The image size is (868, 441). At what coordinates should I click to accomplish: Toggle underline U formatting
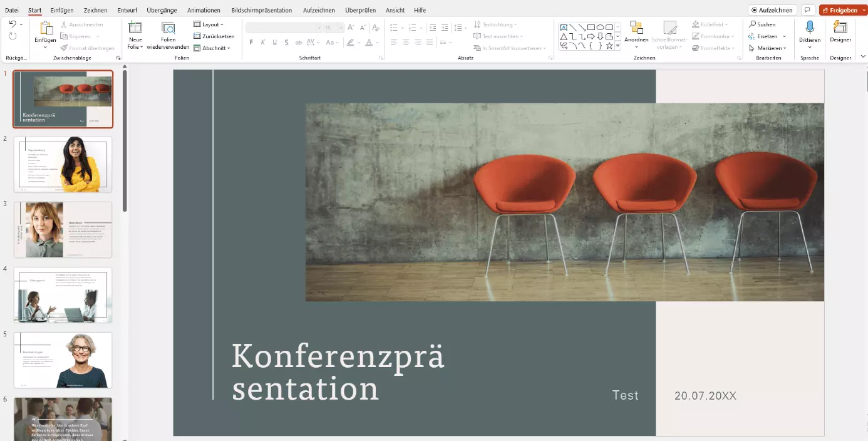pyautogui.click(x=274, y=43)
